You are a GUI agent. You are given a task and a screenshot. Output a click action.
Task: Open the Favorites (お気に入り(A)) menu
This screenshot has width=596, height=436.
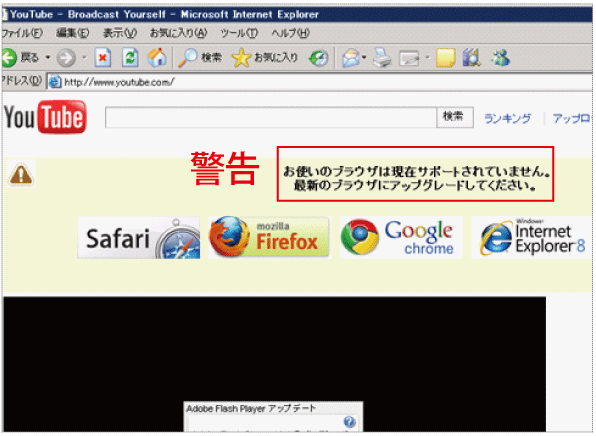click(178, 33)
